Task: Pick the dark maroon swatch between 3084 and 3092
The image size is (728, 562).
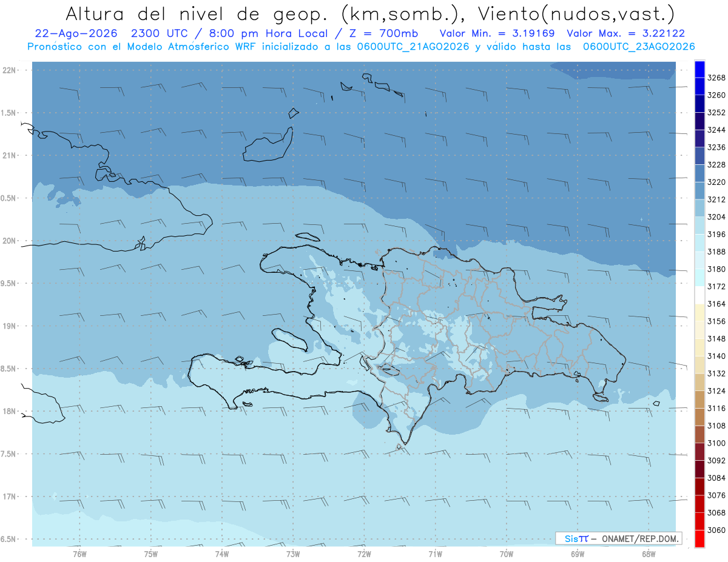Action: (699, 469)
